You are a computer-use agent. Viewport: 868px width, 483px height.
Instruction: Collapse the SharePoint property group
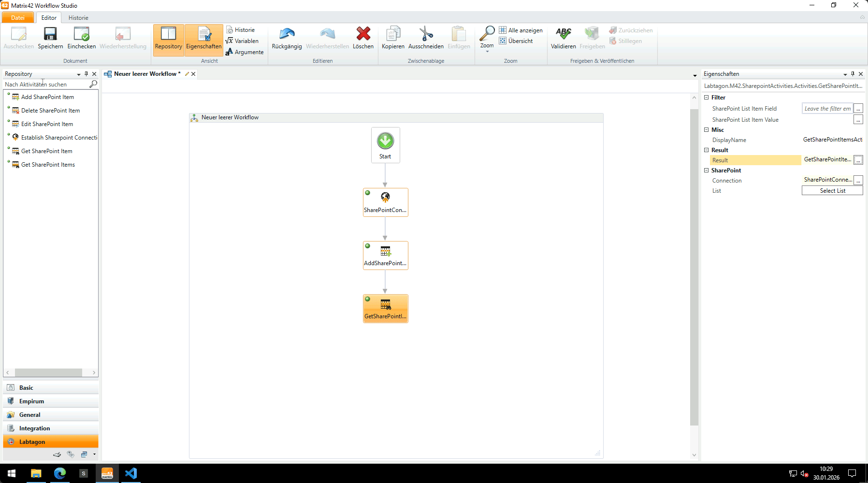(x=706, y=170)
